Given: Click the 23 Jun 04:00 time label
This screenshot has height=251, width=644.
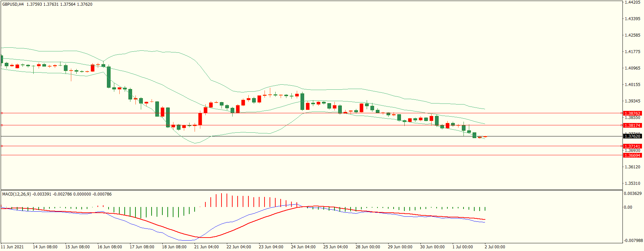Looking at the screenshot, I should tap(271, 247).
